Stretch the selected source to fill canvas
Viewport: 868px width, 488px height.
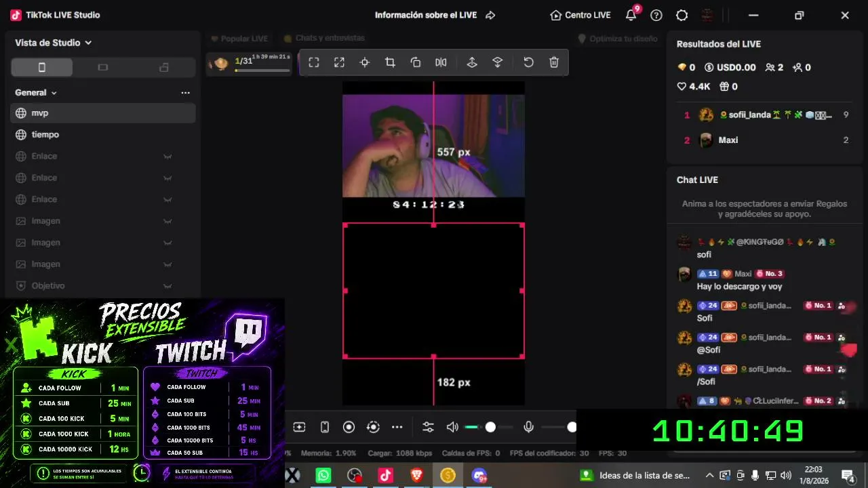[339, 62]
